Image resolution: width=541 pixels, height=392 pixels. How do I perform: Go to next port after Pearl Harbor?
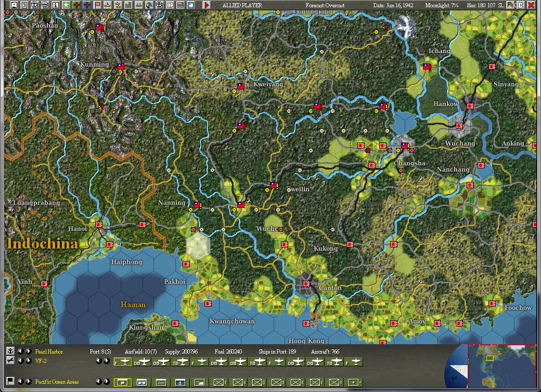(x=29, y=351)
